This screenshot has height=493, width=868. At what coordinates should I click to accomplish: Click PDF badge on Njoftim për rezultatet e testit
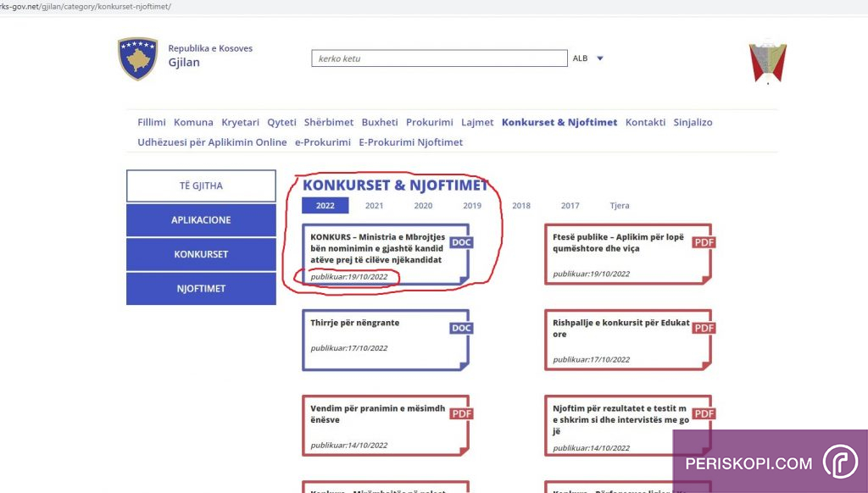tap(704, 413)
